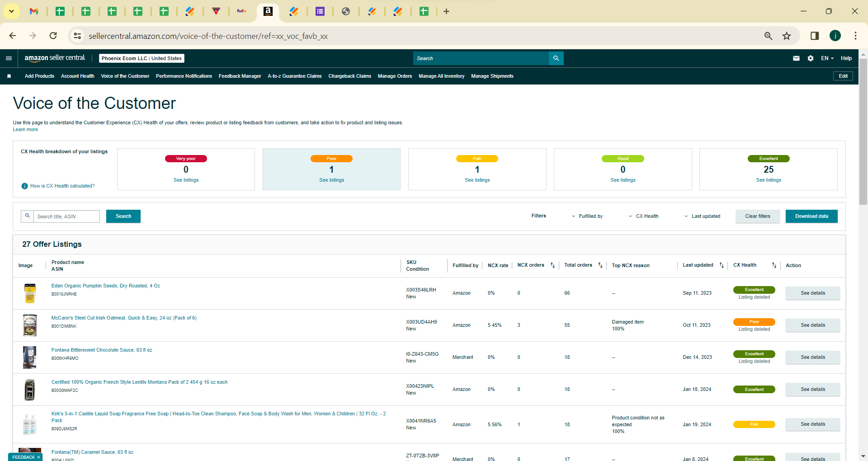See details for Kirk's Castile Soap
868x461 pixels.
(x=813, y=424)
